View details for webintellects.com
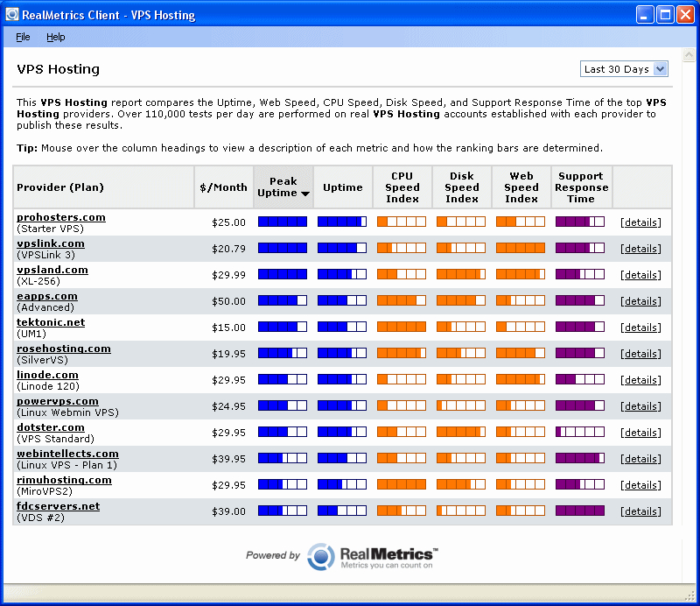This screenshot has height=606, width=700. [640, 459]
